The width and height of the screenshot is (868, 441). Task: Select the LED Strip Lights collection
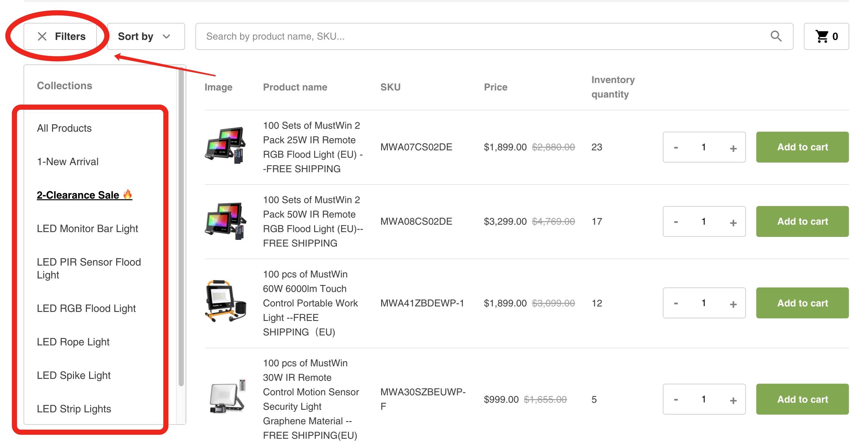coord(74,409)
